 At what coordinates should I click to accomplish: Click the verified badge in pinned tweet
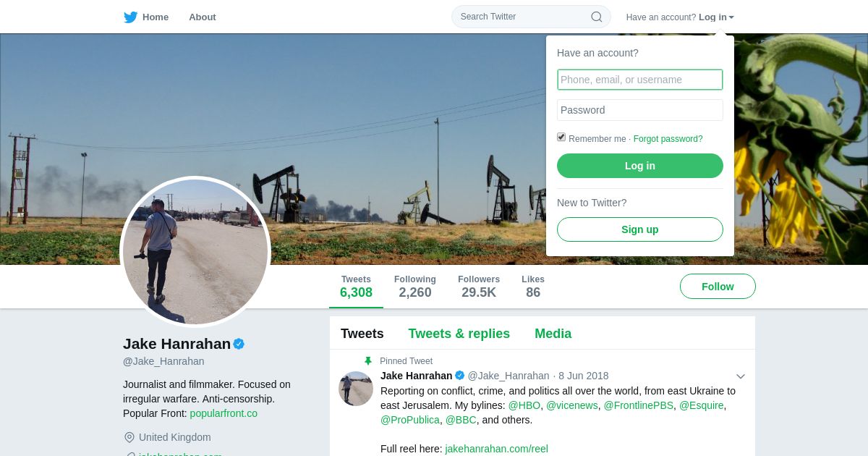pyautogui.click(x=459, y=376)
